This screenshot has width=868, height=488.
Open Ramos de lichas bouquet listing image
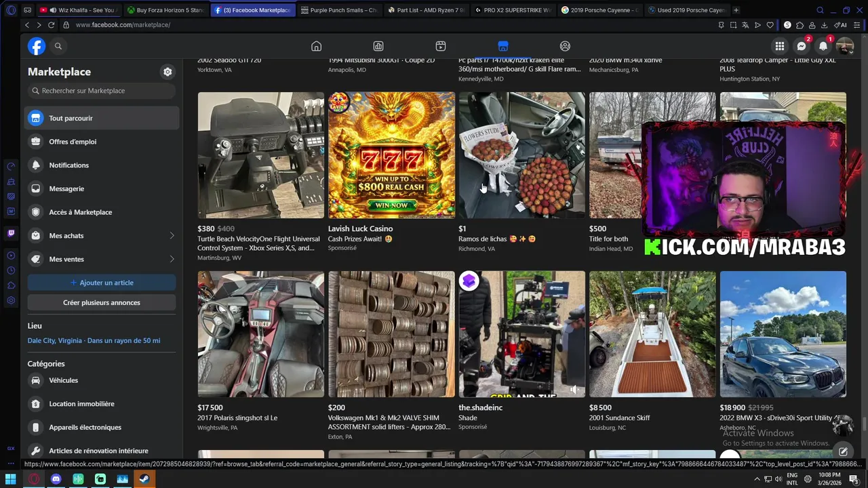[521, 155]
